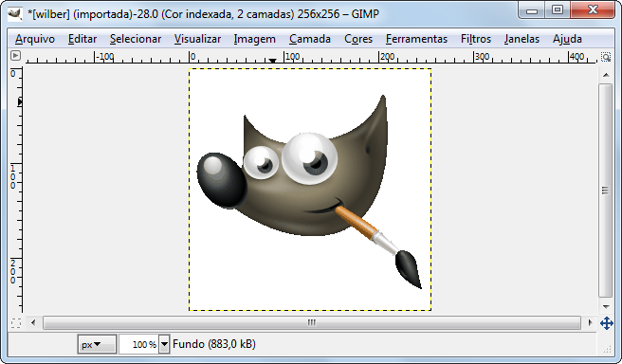Click the vertical scrollbar down arrow
The image size is (622, 364).
[606, 306]
